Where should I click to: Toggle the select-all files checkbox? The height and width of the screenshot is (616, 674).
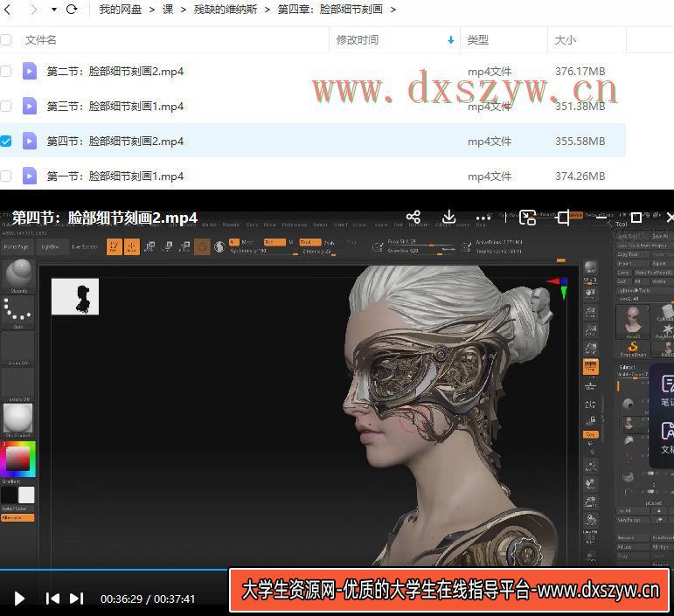pos(5,40)
